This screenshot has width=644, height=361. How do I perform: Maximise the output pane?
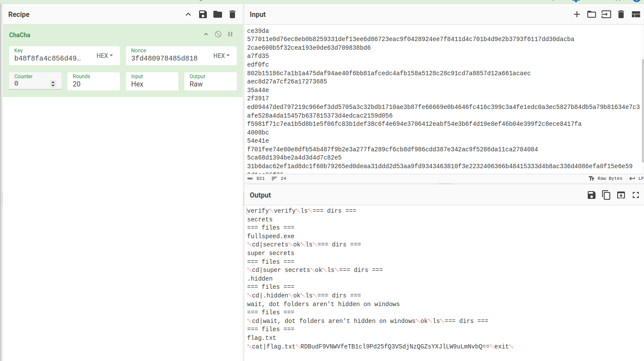(635, 195)
